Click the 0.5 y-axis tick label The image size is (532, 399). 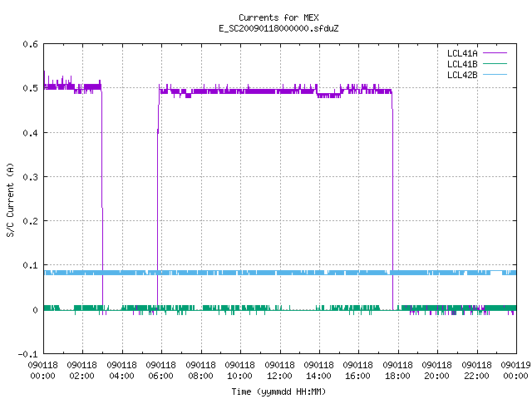(30, 88)
